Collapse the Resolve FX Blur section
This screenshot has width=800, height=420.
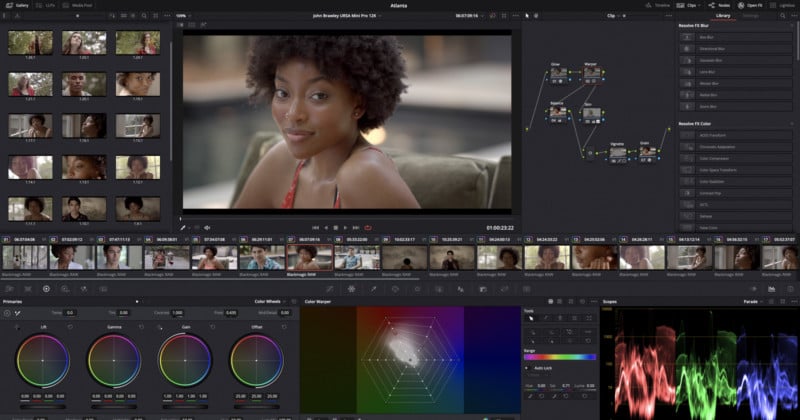pos(792,26)
